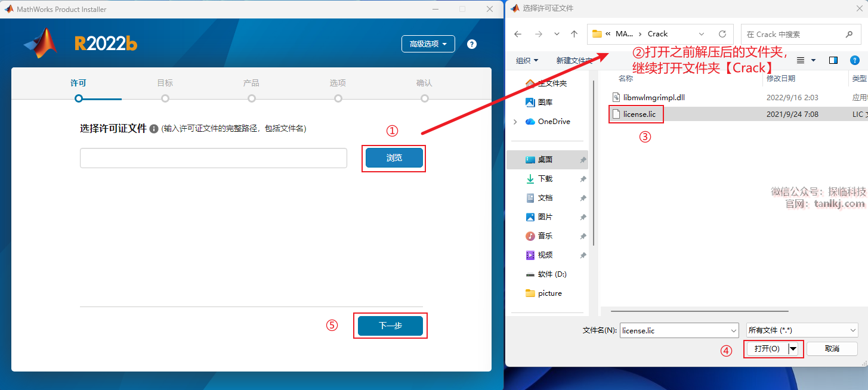
Task: Click the pin icon beside 图片
Action: click(583, 217)
